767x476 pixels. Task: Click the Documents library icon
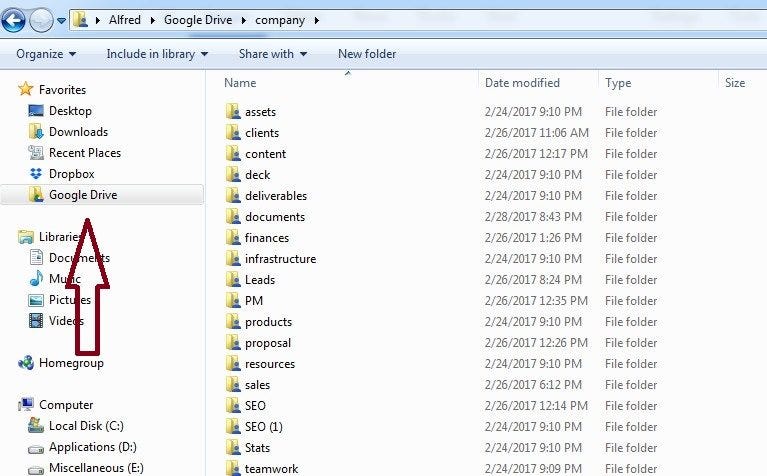tap(36, 257)
